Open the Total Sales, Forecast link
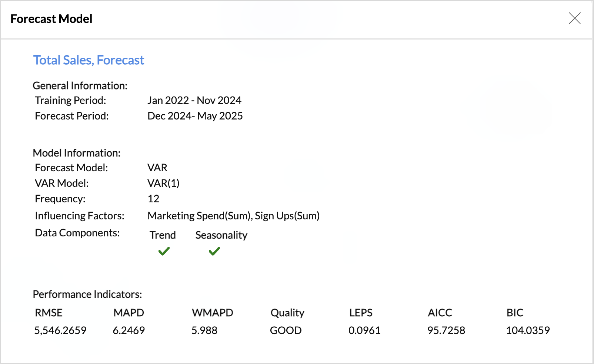The height and width of the screenshot is (364, 594). 89,60
